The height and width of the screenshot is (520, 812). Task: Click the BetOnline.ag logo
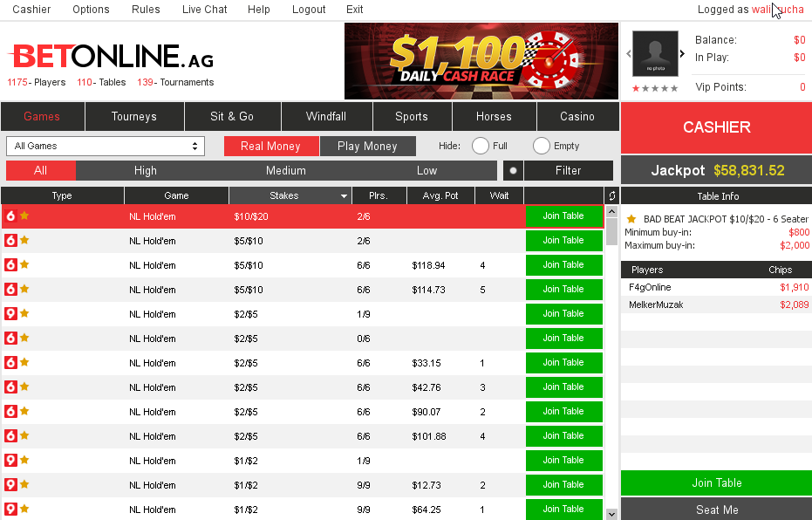111,57
